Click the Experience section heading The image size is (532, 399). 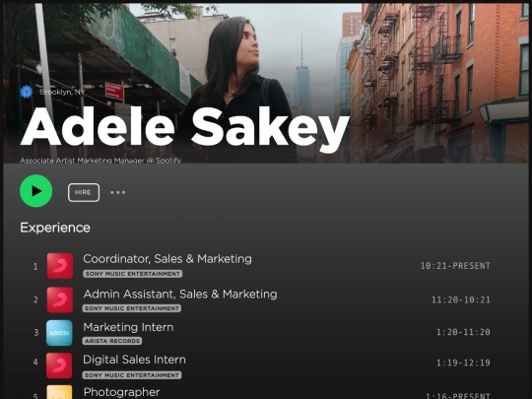click(55, 228)
